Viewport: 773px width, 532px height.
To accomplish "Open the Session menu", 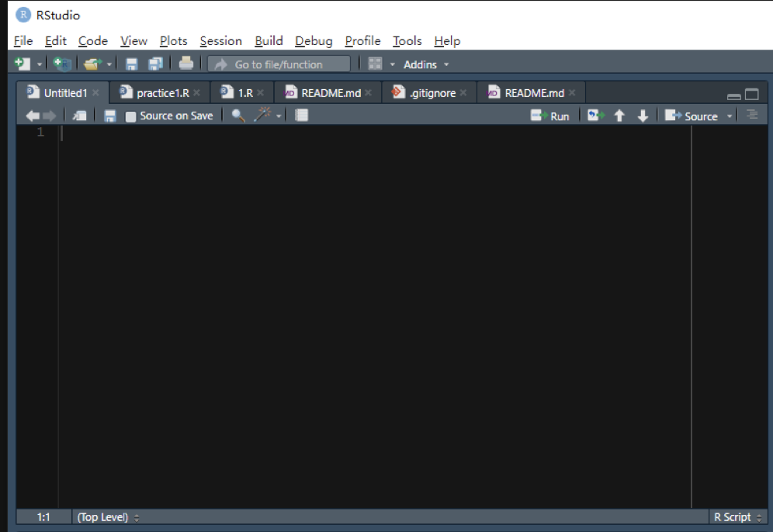I will click(x=220, y=41).
